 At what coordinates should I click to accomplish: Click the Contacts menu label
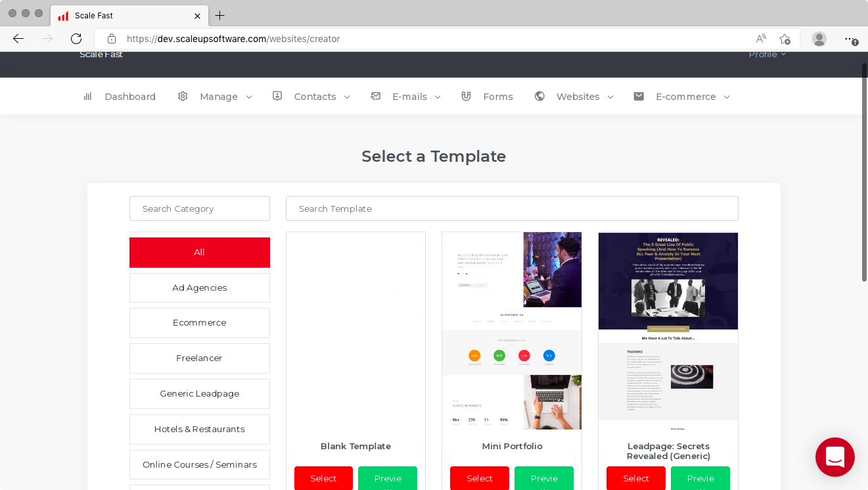point(315,97)
